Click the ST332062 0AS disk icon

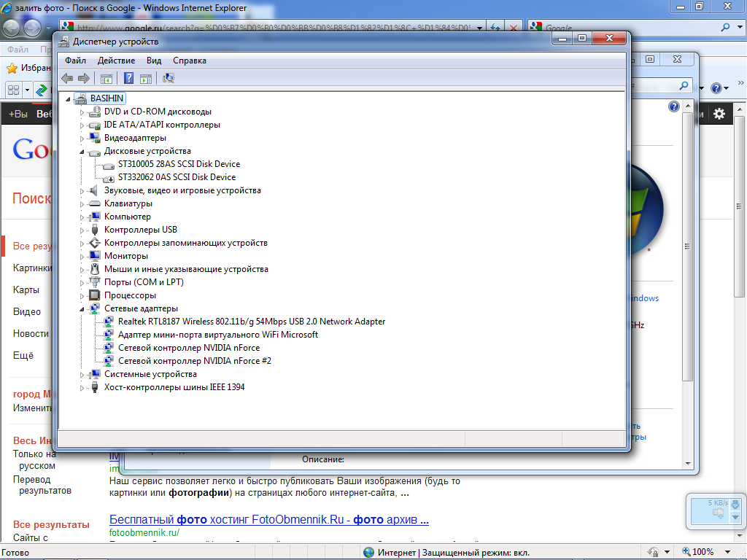109,178
